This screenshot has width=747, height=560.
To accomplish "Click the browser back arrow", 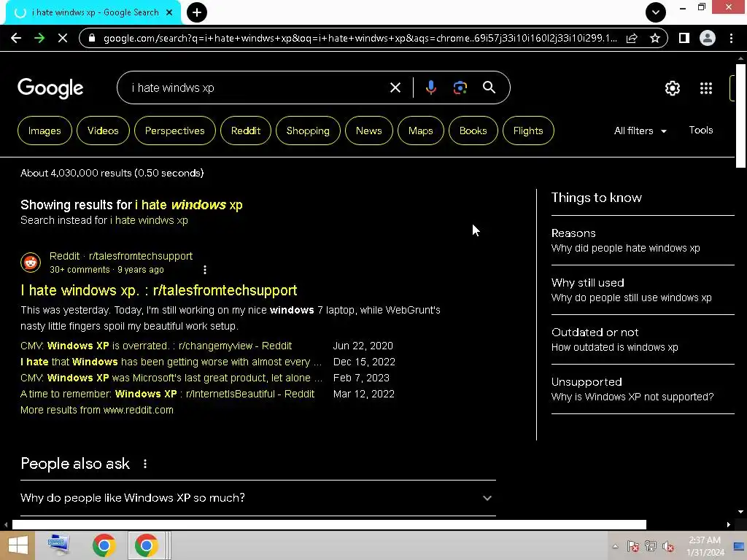I will tap(16, 38).
